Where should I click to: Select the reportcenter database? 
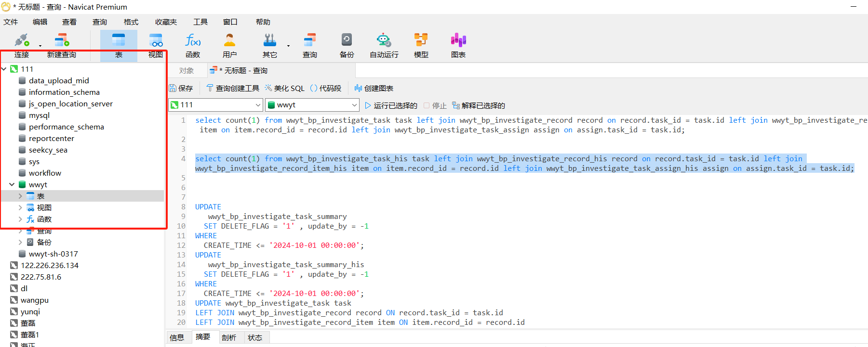(x=52, y=138)
